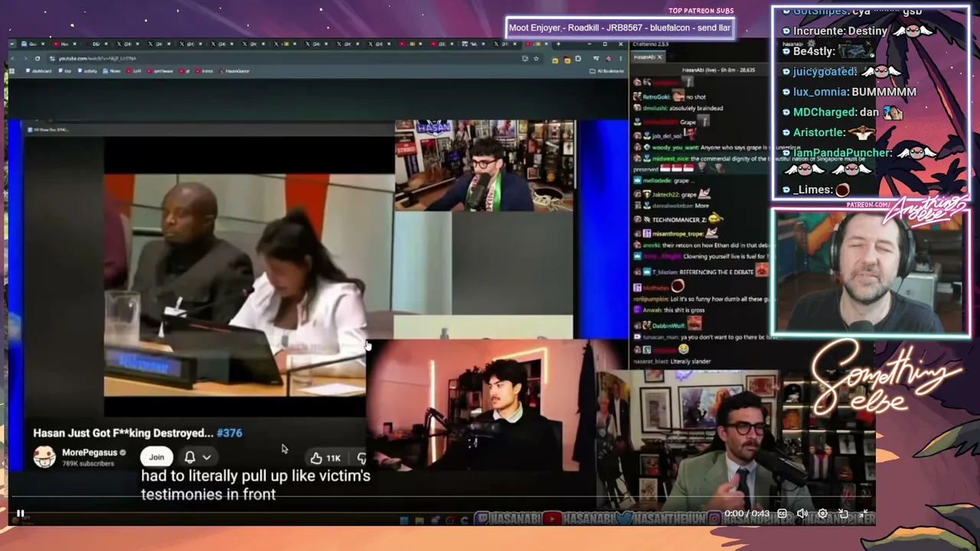Open the News bookmark
Image resolution: width=980 pixels, height=551 pixels.
pos(113,71)
